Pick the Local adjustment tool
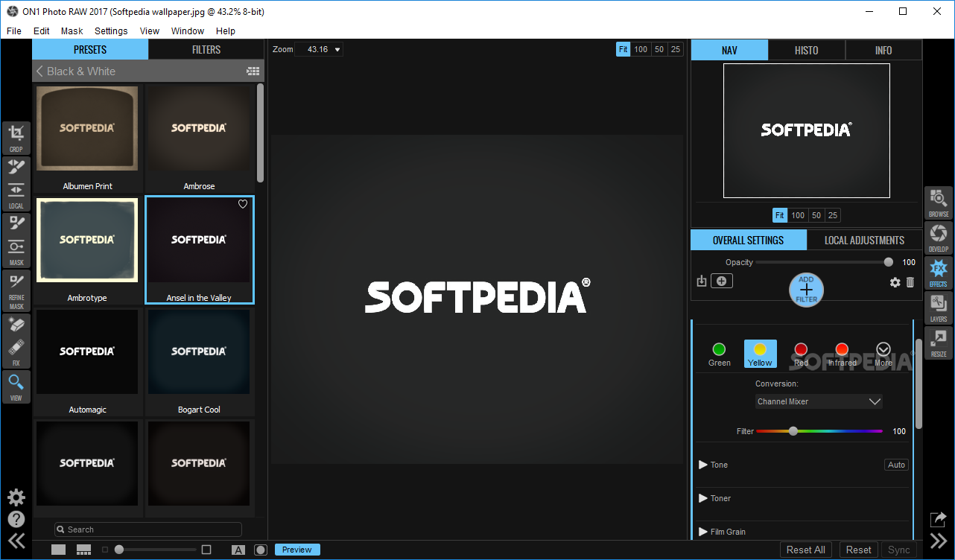Image resolution: width=955 pixels, height=560 pixels. click(16, 194)
